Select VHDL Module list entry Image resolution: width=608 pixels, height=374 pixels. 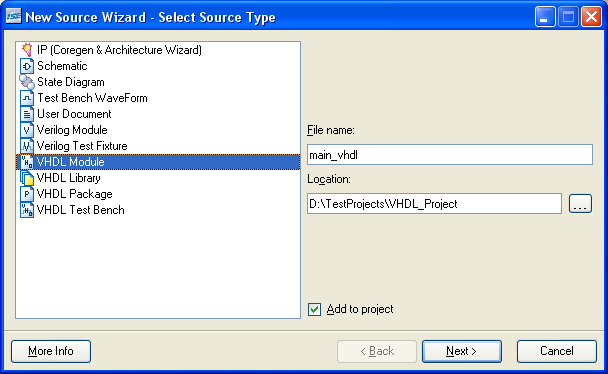click(158, 162)
